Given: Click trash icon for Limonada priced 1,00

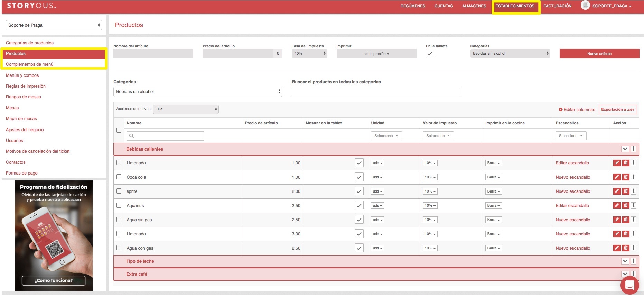Looking at the screenshot, I should [626, 163].
